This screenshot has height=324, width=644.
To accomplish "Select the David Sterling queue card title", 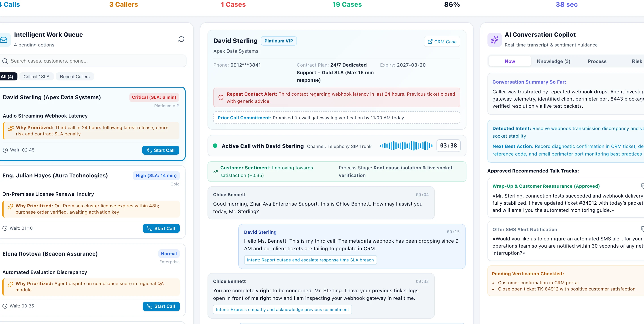I will [x=52, y=97].
